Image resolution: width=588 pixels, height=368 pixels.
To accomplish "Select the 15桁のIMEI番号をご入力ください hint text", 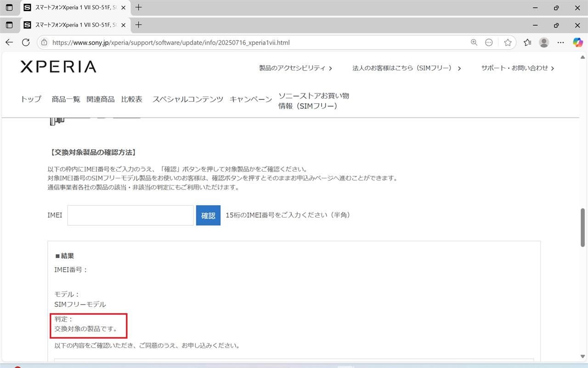I will 288,215.
